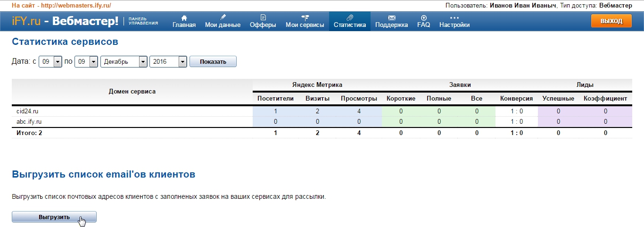The width and height of the screenshot is (644, 238).
Task: Click the home icon for Главная
Action: point(184,18)
